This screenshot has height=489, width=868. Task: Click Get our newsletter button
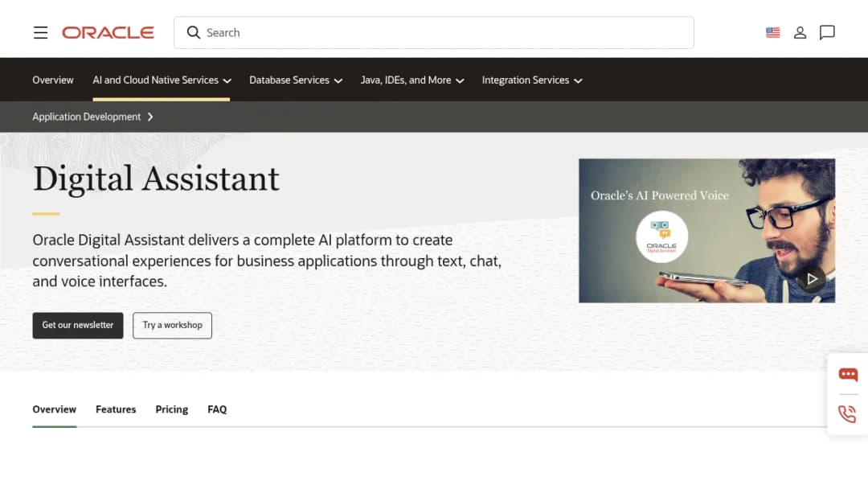pos(77,326)
